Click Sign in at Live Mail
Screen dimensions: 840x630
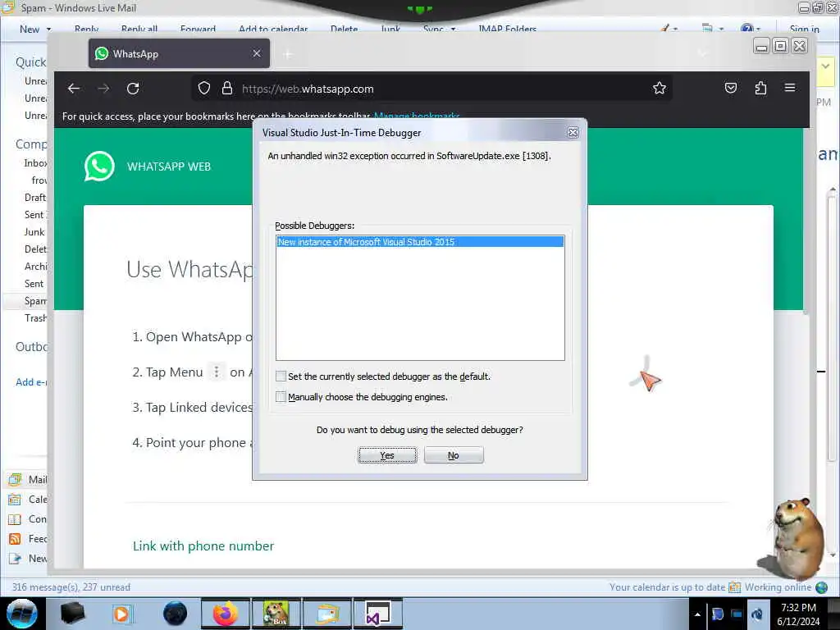(804, 29)
